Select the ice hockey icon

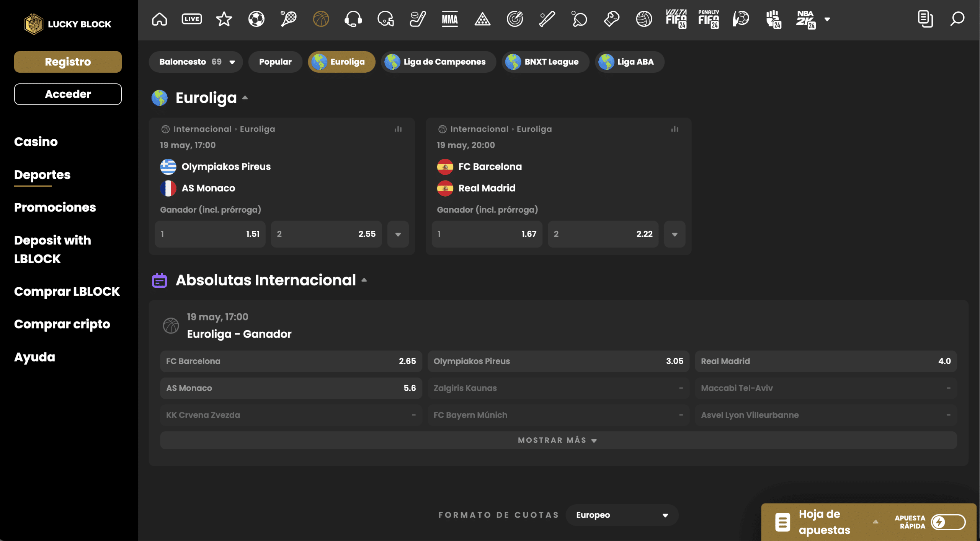tap(418, 19)
